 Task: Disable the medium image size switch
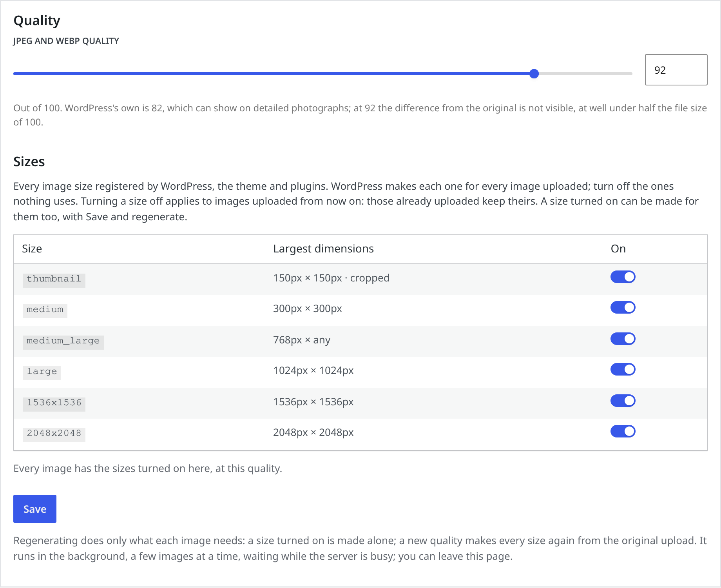pyautogui.click(x=623, y=308)
